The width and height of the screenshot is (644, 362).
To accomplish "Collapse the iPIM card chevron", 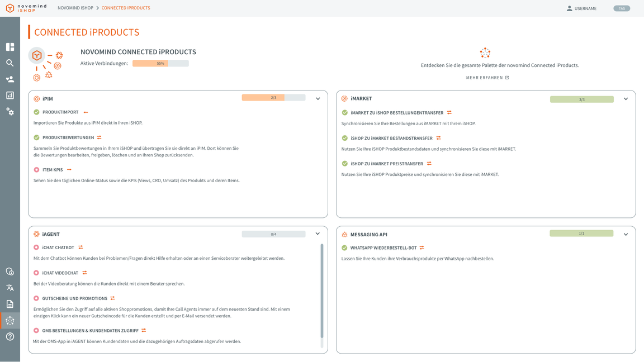I will 318,98.
